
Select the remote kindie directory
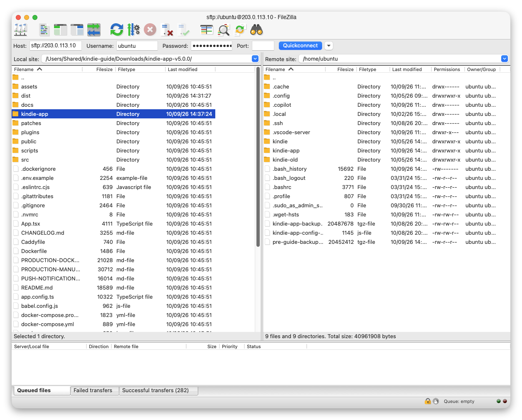coord(381,141)
